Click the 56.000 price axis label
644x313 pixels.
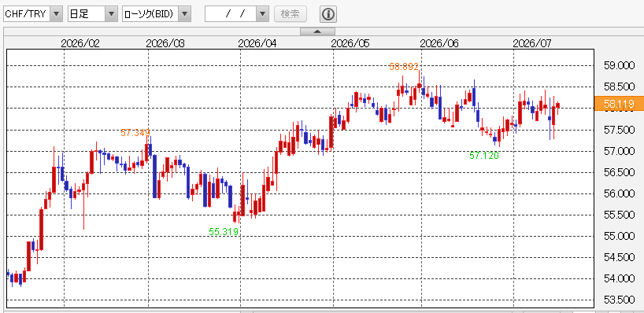[619, 193]
